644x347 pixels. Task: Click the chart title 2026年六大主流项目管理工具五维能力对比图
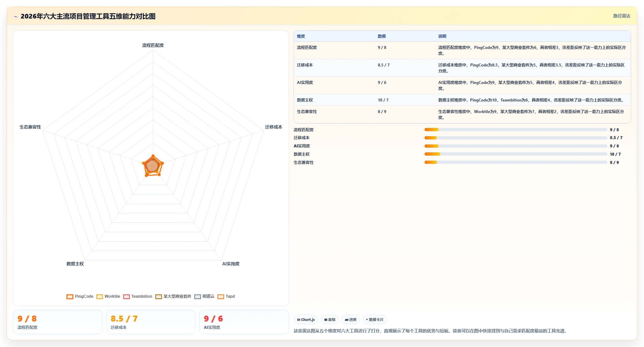88,16
